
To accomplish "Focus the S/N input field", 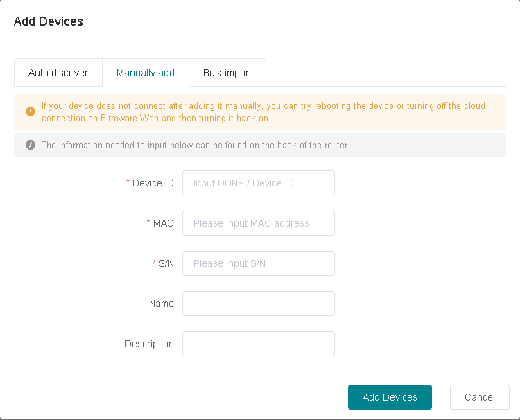I will tap(259, 263).
